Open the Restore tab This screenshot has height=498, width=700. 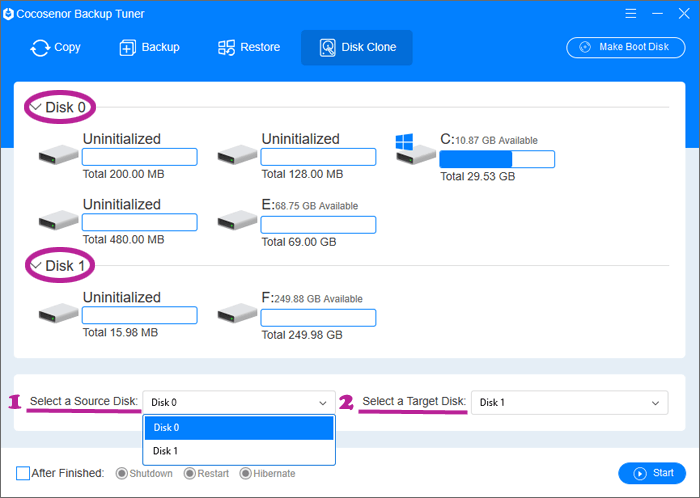click(249, 47)
